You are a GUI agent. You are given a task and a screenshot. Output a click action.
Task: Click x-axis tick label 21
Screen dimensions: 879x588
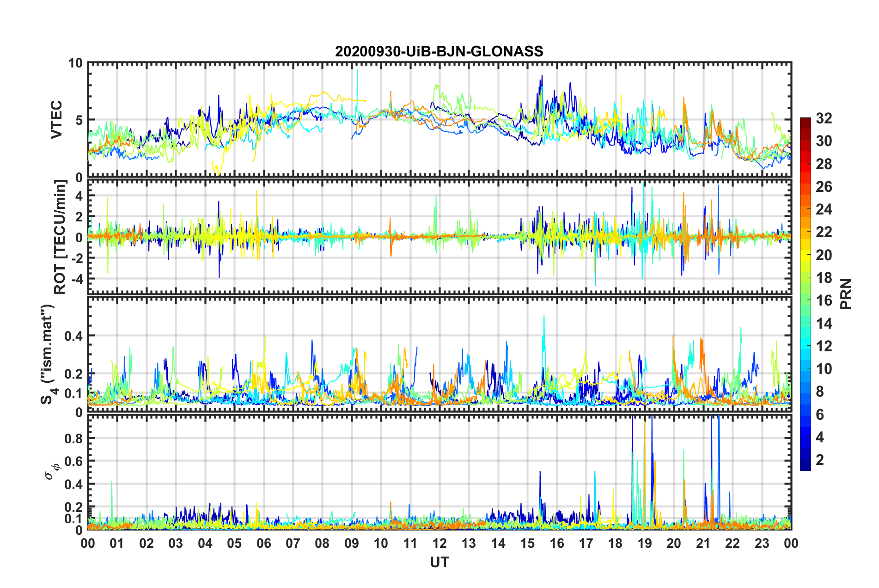[x=703, y=543]
